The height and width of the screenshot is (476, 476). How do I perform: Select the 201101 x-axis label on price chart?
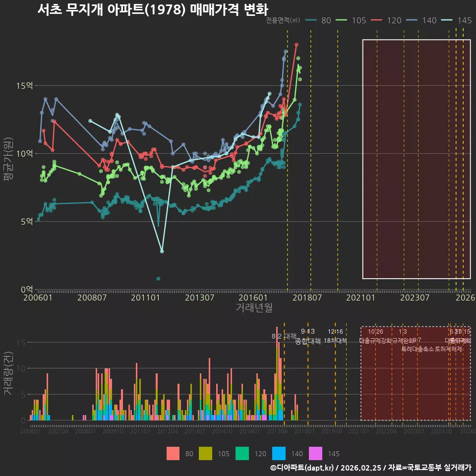coord(145,297)
